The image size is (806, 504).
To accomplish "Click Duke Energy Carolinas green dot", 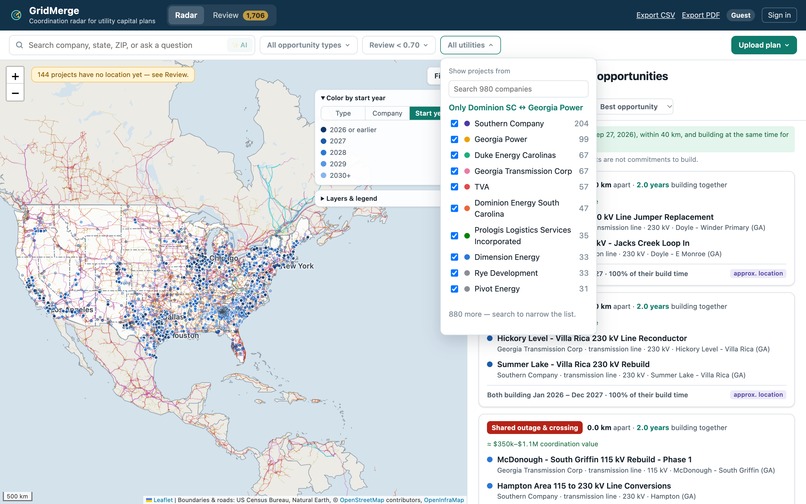I will pos(467,155).
